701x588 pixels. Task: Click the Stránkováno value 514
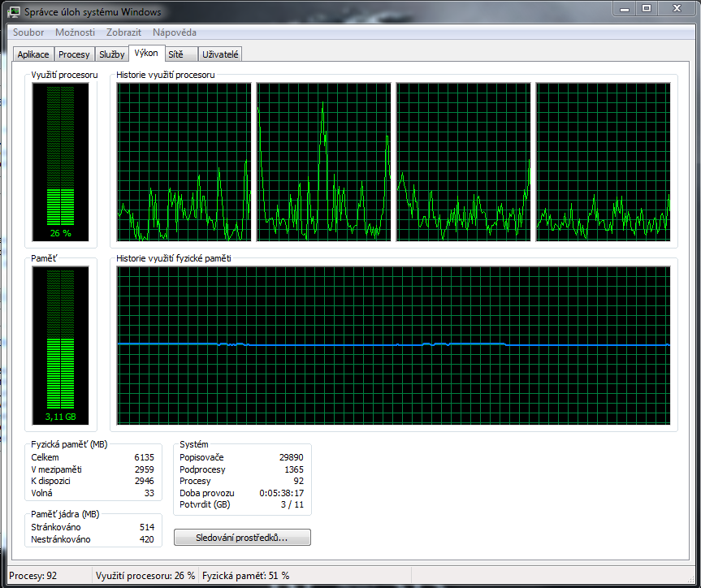[x=147, y=527]
